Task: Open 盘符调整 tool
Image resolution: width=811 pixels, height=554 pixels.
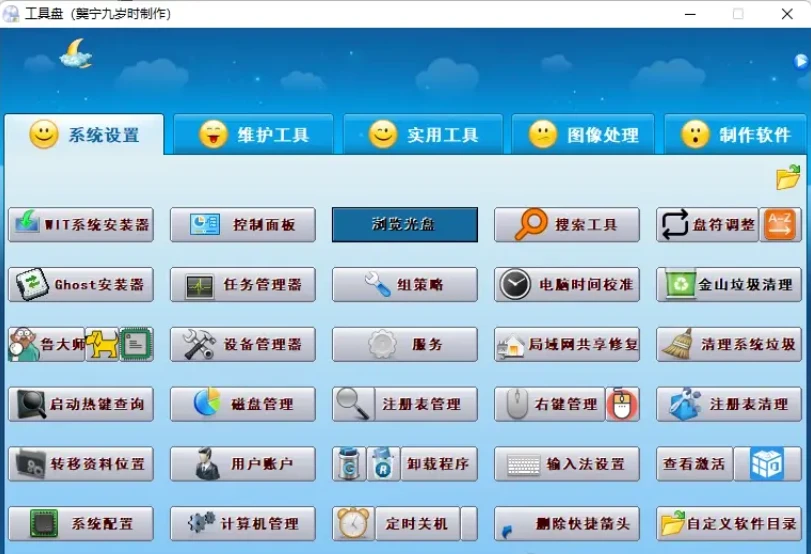Action: coord(707,224)
